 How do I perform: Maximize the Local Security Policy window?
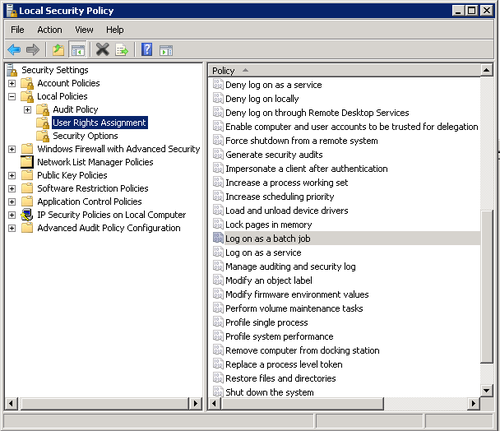pos(472,11)
